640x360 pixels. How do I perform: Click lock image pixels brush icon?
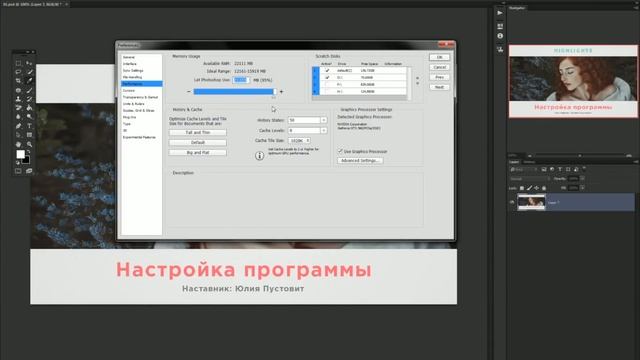(x=529, y=188)
